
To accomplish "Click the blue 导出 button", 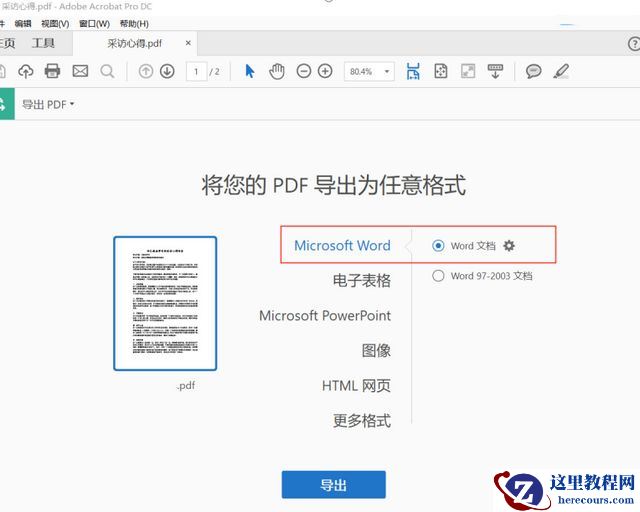I will click(x=333, y=485).
